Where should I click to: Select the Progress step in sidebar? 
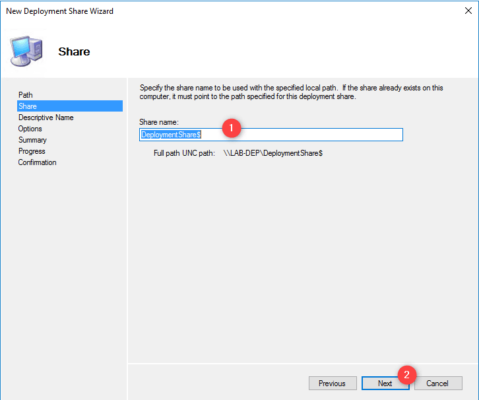[x=32, y=151]
